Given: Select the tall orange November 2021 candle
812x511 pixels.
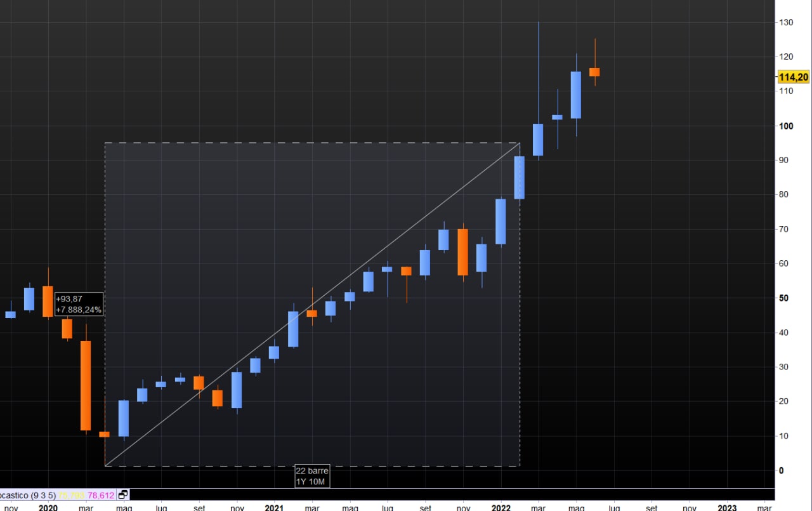Looking at the screenshot, I should coord(463,252).
